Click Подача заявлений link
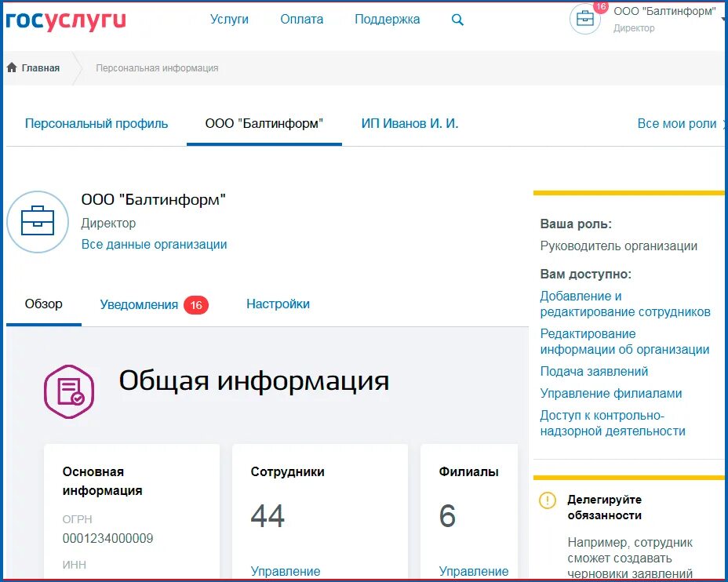Viewport: 728px width, 582px height. [594, 371]
